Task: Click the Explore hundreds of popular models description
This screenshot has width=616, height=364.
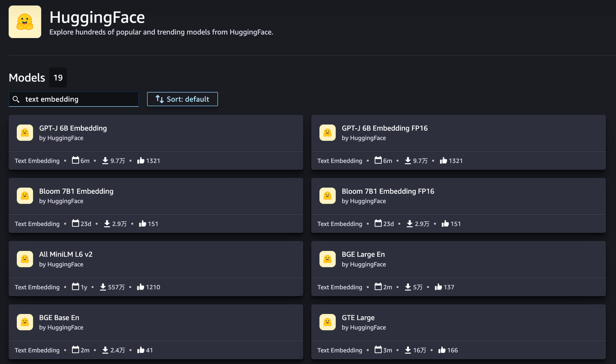Action: 161,32
